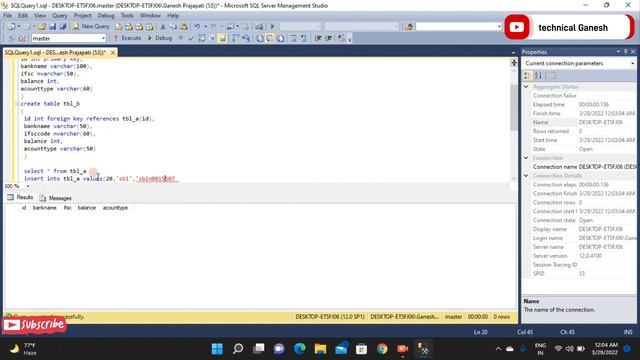
Task: Click the Debug toolbar button
Action: coord(160,38)
